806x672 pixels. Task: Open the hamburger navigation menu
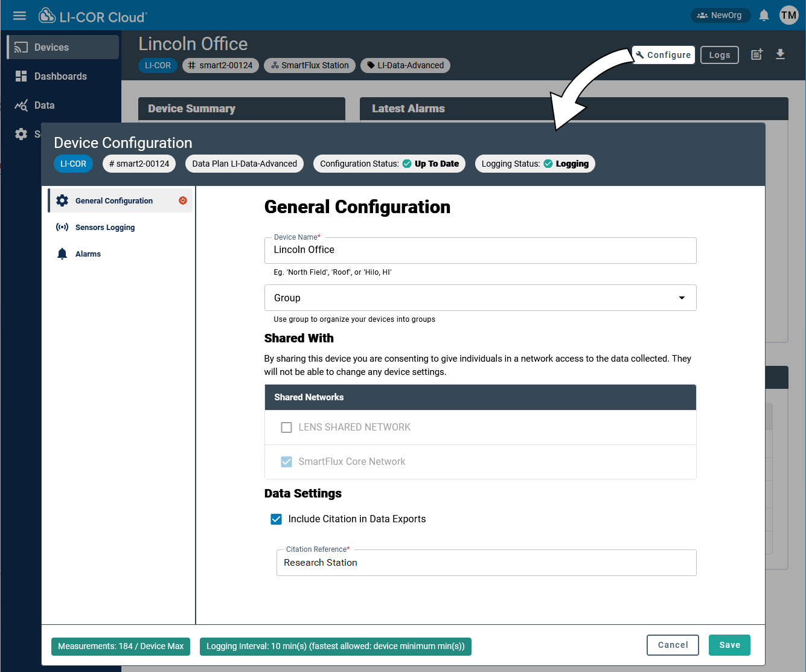[x=20, y=16]
